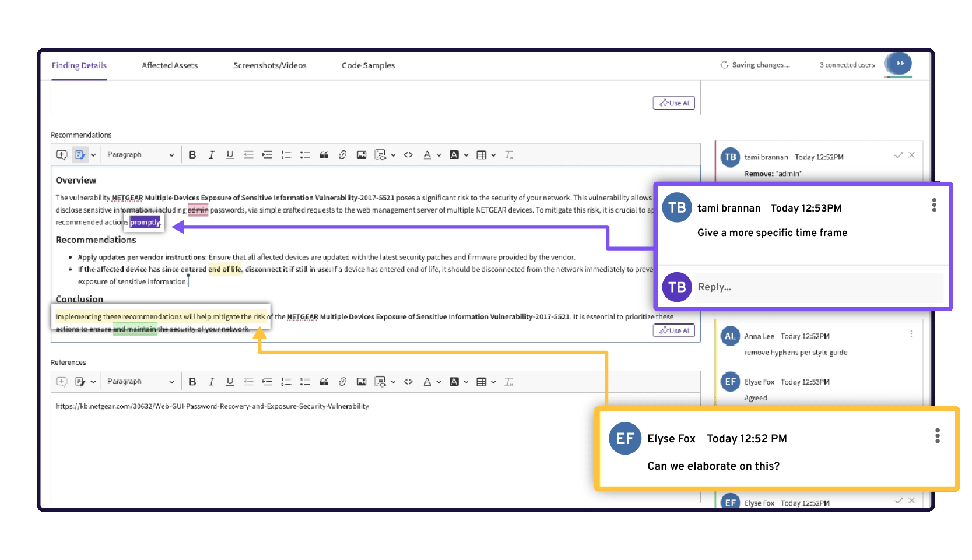Open Paragraph heading dropdown in References
The height and width of the screenshot is (560, 972).
coord(140,382)
